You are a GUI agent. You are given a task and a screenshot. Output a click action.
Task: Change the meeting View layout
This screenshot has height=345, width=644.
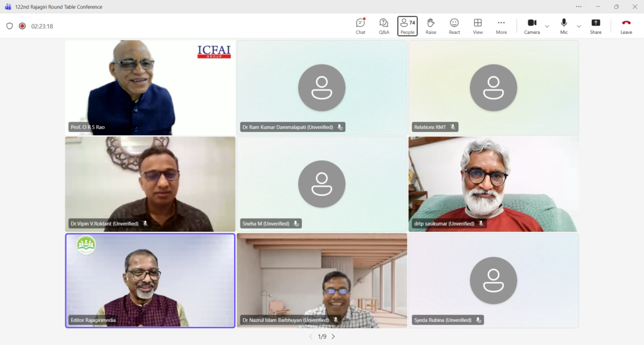pos(478,26)
